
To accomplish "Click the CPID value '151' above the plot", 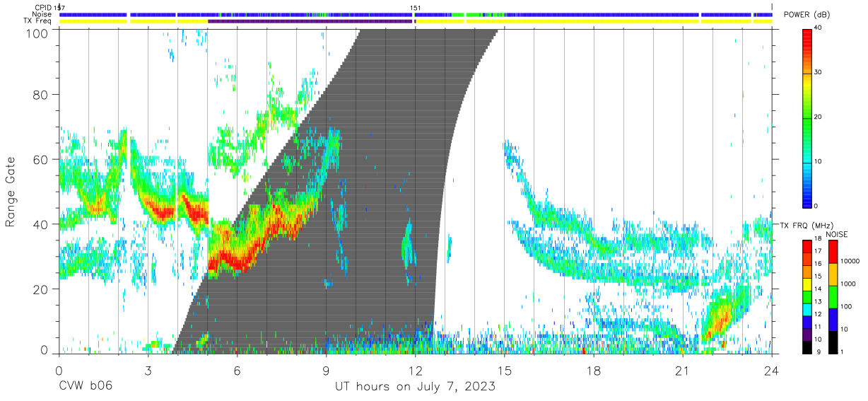I will 416,8.
